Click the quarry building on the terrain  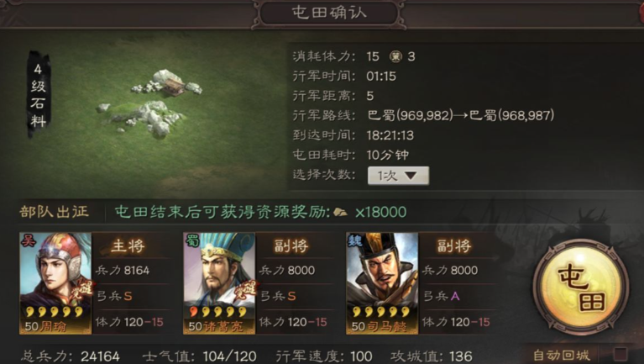tap(174, 87)
